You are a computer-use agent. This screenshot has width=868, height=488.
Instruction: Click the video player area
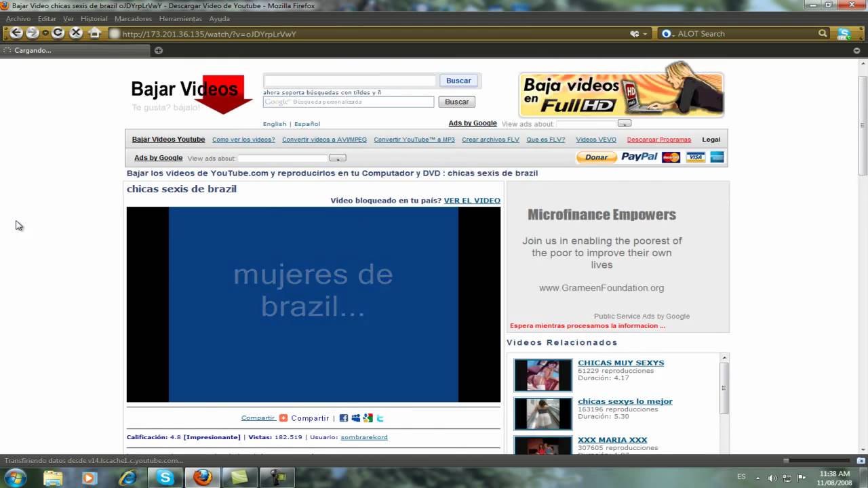click(x=313, y=304)
